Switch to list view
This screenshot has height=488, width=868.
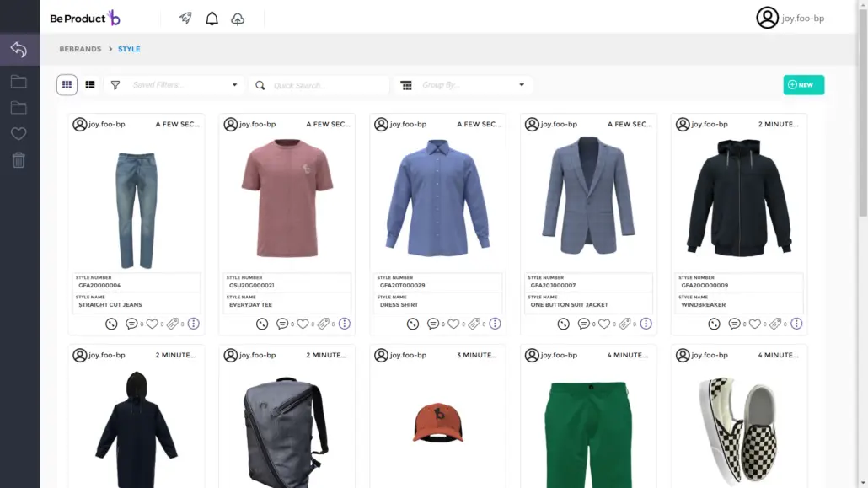pos(90,85)
